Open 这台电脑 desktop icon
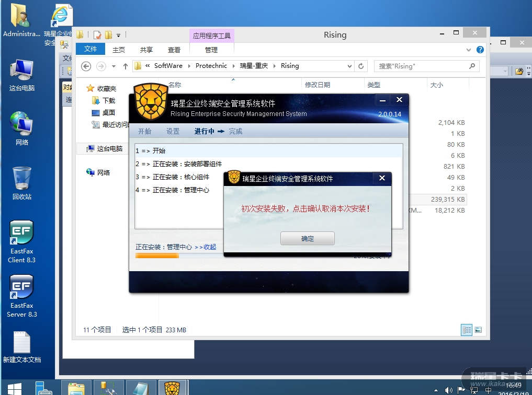 pos(22,75)
